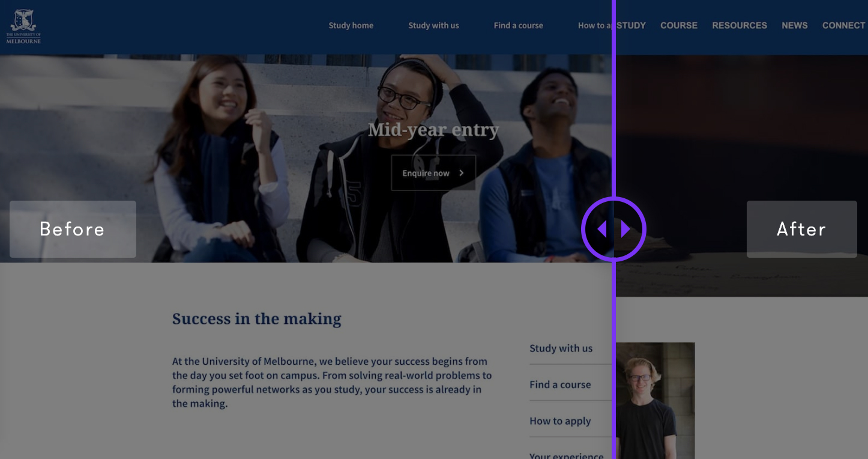The height and width of the screenshot is (459, 868).
Task: Select the STUDY nav item
Action: [631, 25]
